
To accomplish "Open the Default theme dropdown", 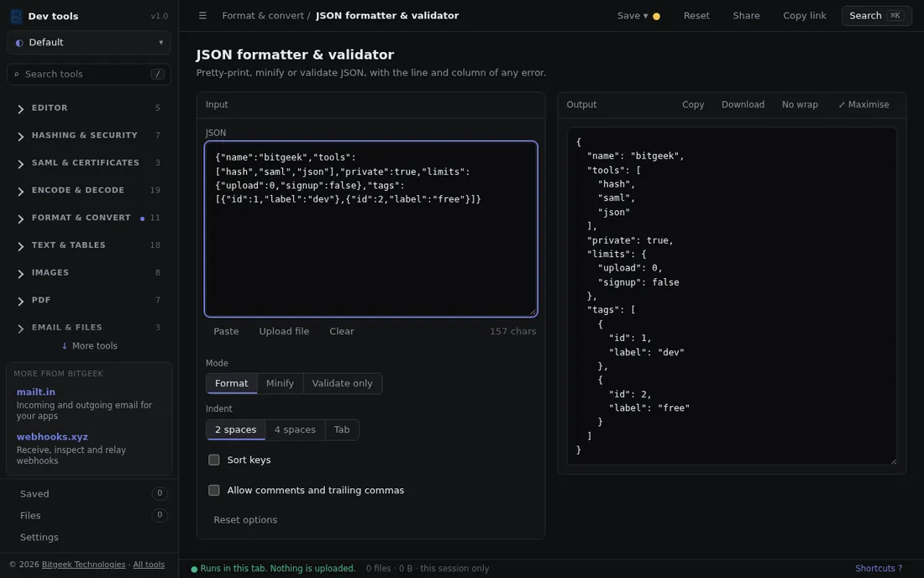I will [x=89, y=42].
